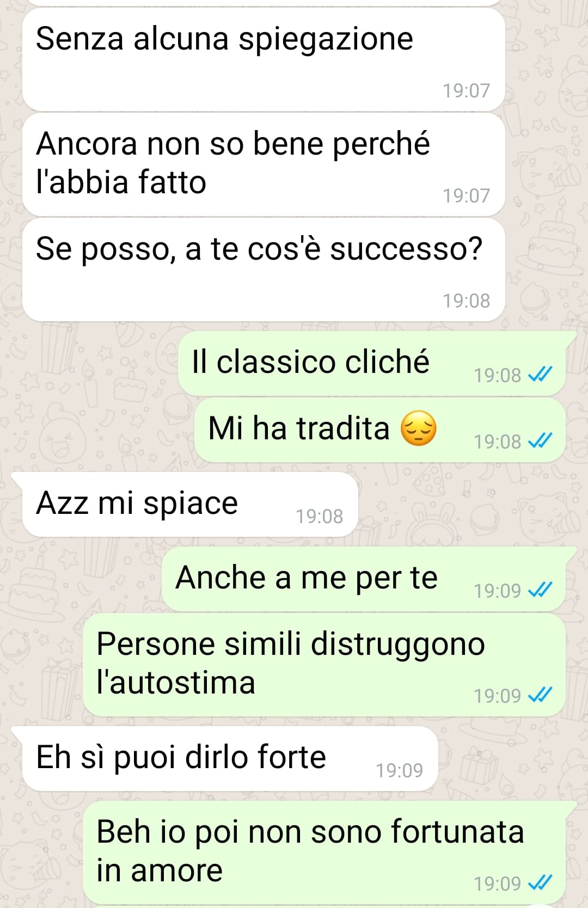Click read ticks on 'Anche a me per te'
This screenshot has height=908, width=588.
[x=541, y=590]
